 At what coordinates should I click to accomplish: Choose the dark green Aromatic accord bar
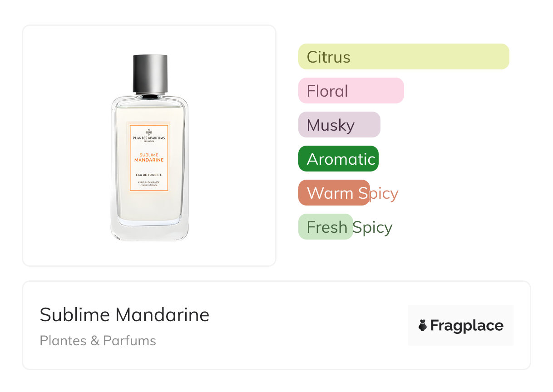point(338,159)
